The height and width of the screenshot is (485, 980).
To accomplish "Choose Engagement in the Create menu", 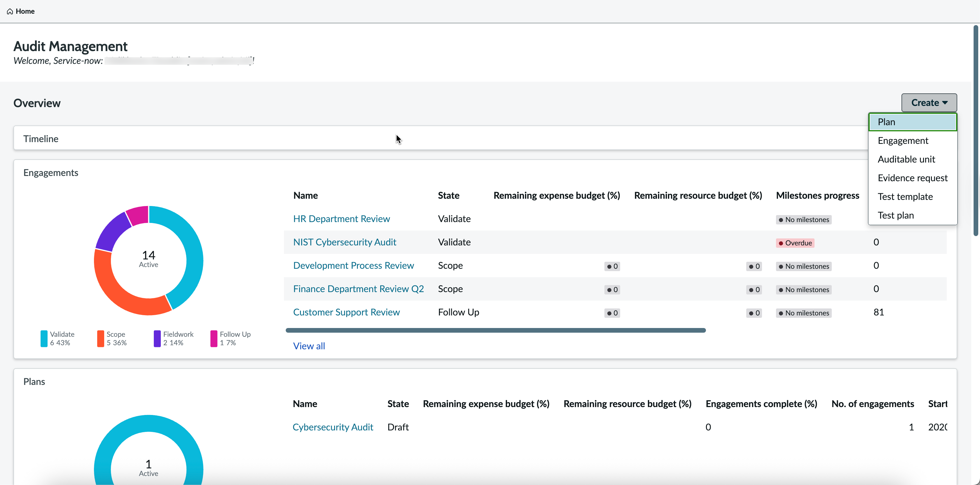I will [912, 141].
